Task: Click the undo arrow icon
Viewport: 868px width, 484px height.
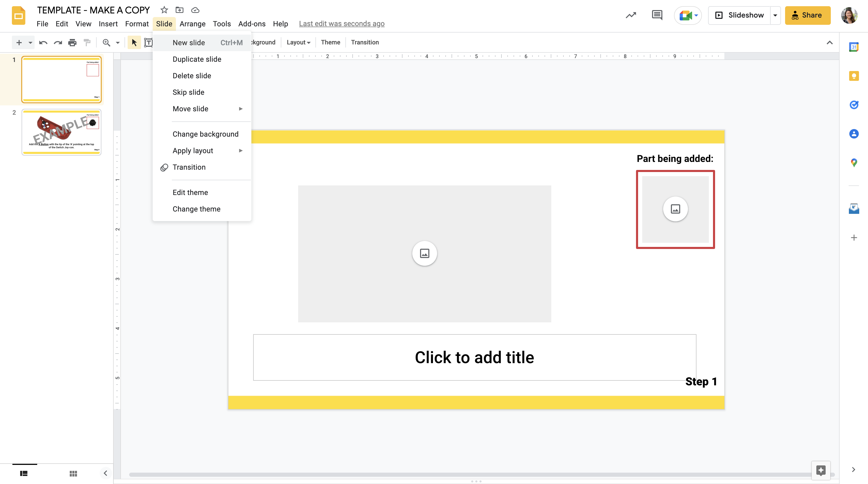Action: (x=43, y=42)
